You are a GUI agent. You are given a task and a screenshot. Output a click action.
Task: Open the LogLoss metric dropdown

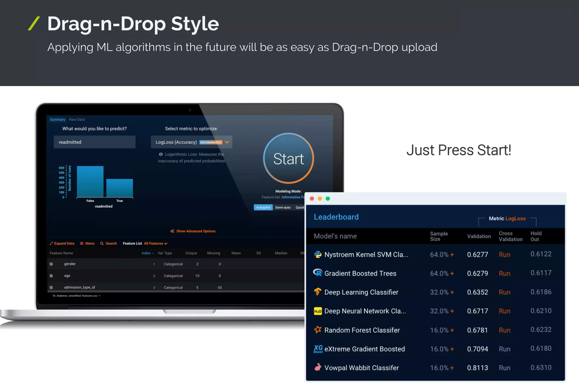[227, 142]
